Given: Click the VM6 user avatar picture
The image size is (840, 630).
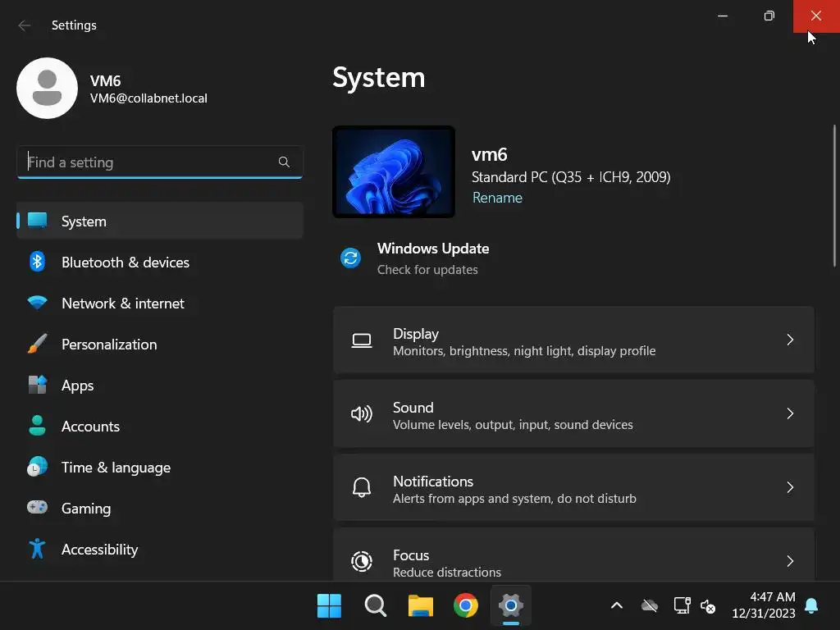Looking at the screenshot, I should click(x=47, y=89).
